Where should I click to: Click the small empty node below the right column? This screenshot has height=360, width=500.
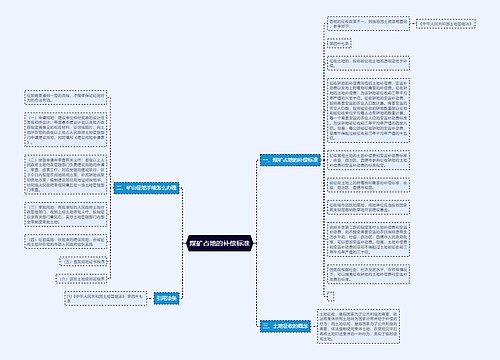coord(331,296)
